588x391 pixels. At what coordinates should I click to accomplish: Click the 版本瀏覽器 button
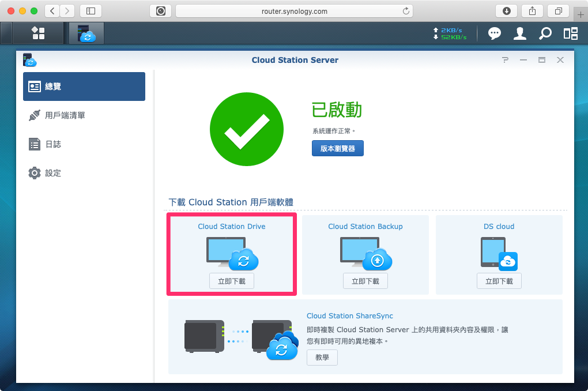point(337,148)
